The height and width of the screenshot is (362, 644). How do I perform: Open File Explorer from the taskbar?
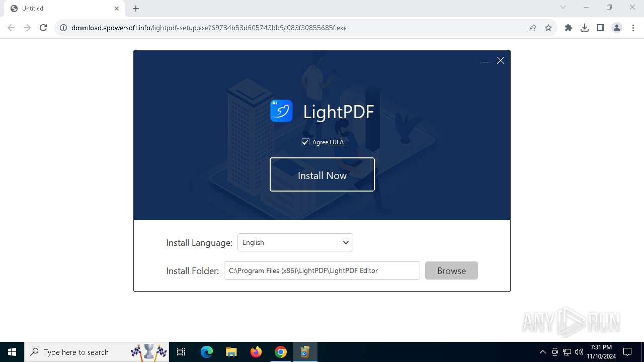[x=231, y=352]
